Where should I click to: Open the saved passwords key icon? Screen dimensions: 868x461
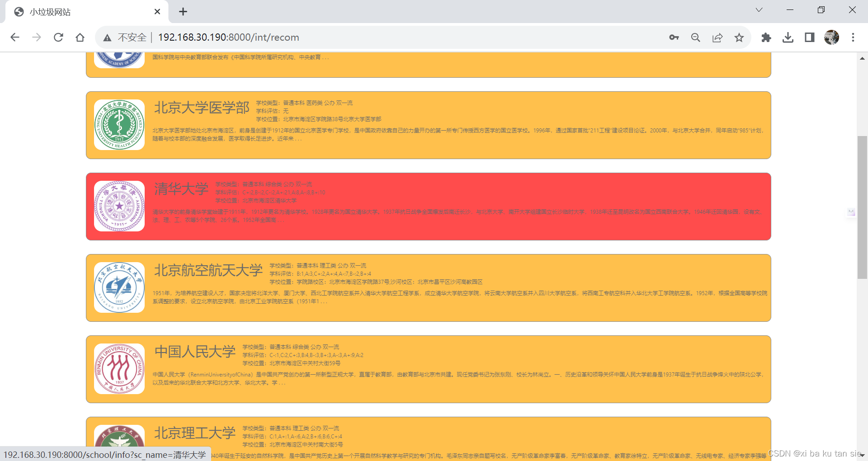(x=674, y=38)
